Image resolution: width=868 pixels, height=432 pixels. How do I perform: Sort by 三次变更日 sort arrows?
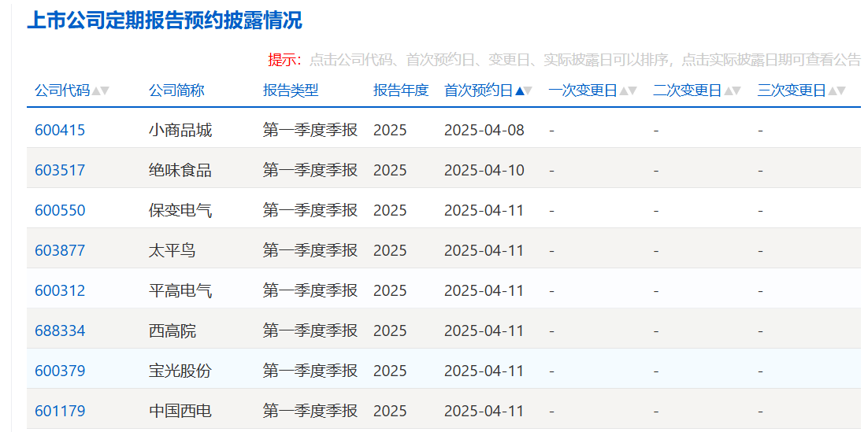coord(836,90)
